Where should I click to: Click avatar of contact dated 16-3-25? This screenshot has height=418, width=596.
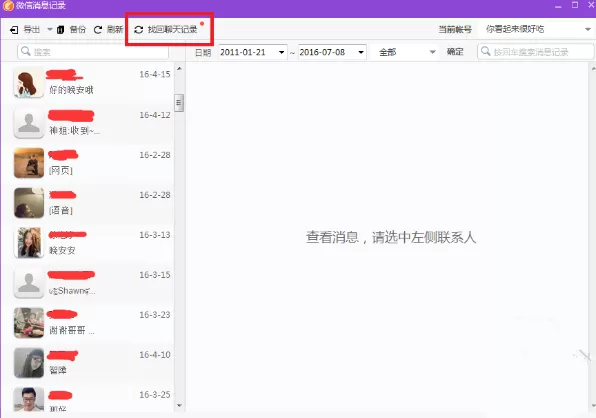pyautogui.click(x=29, y=399)
